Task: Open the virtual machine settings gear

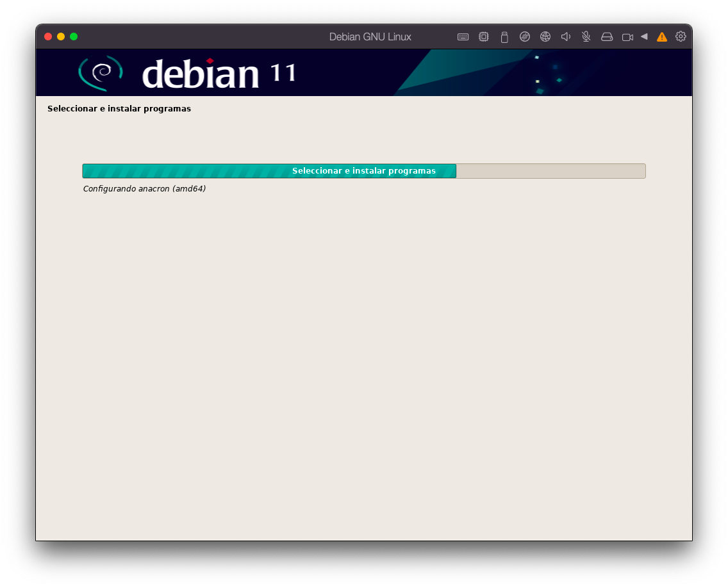Action: 681,37
